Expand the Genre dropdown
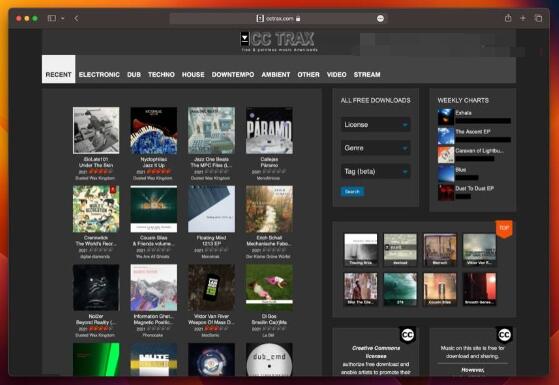 click(375, 148)
